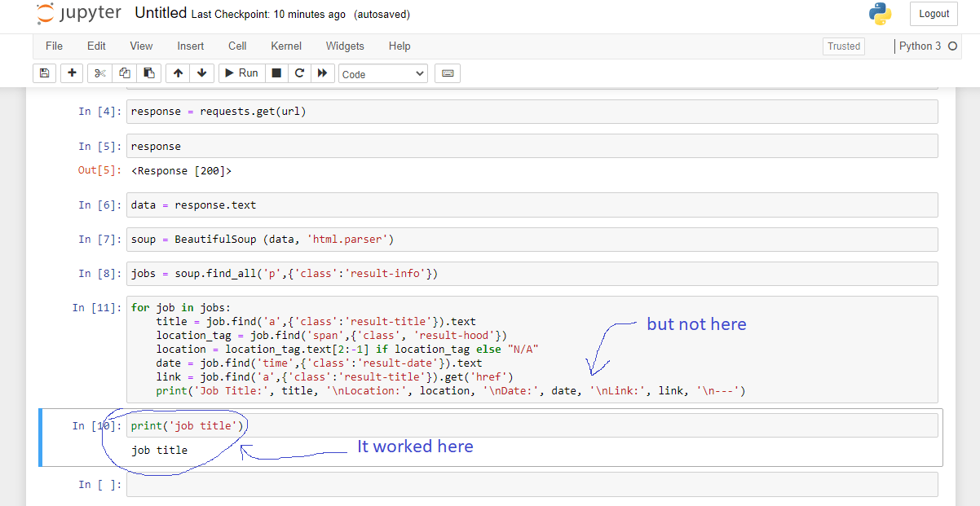980x506 pixels.
Task: Cut the selected cell using the scissors icon
Action: tap(99, 73)
